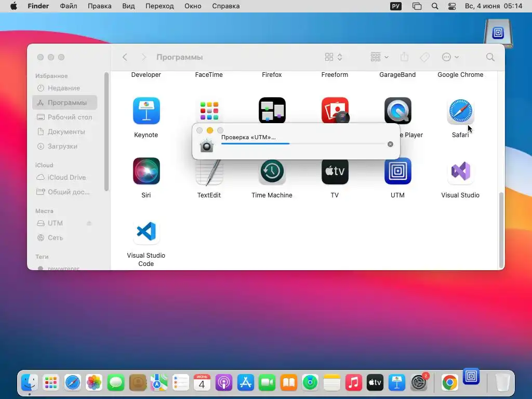Screen dimensions: 532x399
Task: Change Finder icon view mode
Action: coord(334,57)
